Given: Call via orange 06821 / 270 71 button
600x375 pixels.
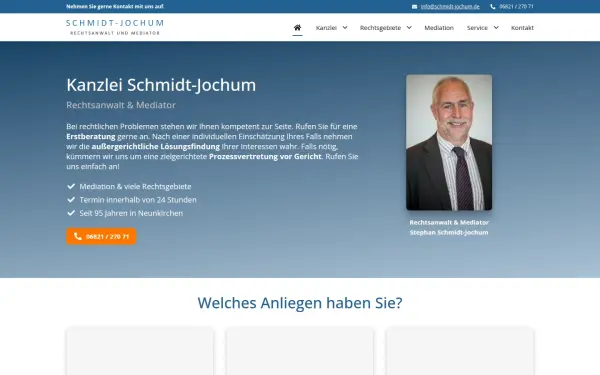Looking at the screenshot, I should coord(101,236).
